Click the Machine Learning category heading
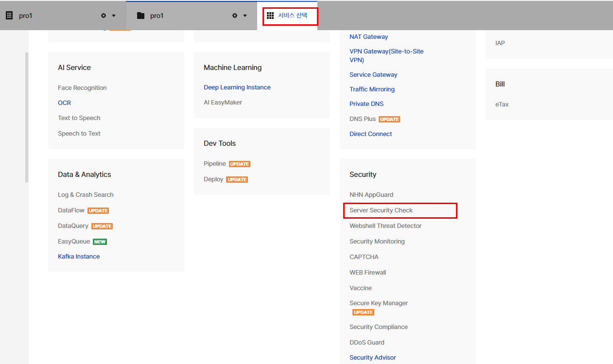The width and height of the screenshot is (613, 364). point(233,68)
